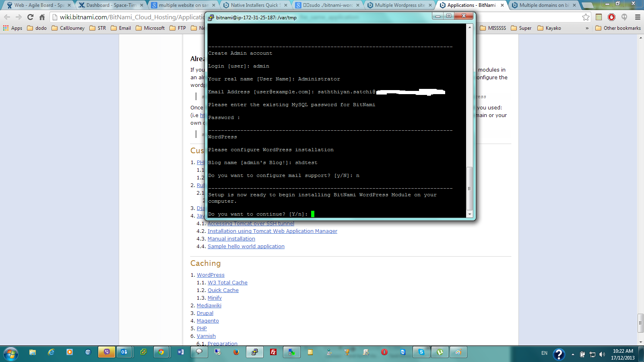Close the Applications - BitNami tab

502,5
